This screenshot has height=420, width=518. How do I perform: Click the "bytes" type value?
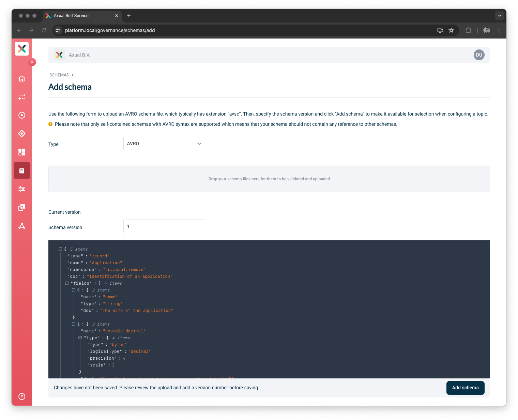[x=118, y=345]
